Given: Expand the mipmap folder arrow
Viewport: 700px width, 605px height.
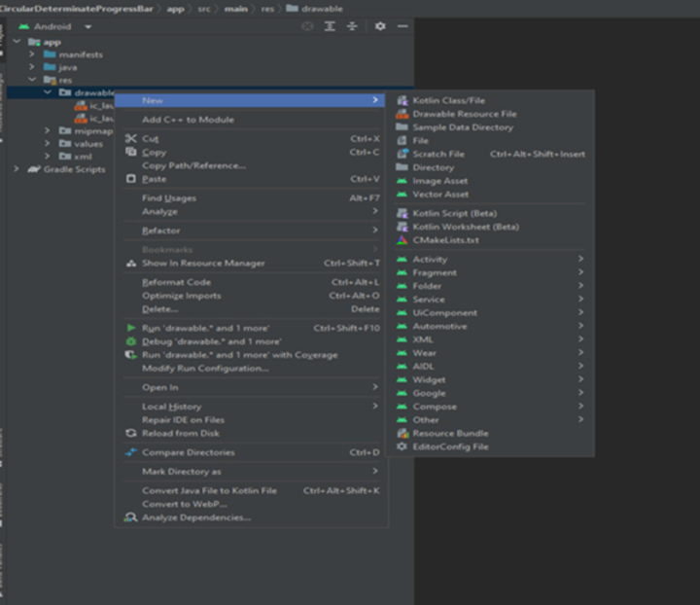Looking at the screenshot, I should (x=48, y=130).
